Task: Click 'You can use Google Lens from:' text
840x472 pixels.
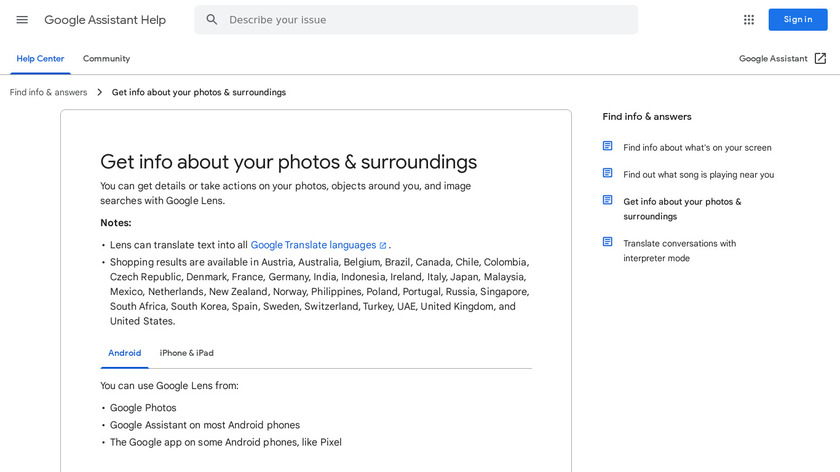Action: point(169,386)
